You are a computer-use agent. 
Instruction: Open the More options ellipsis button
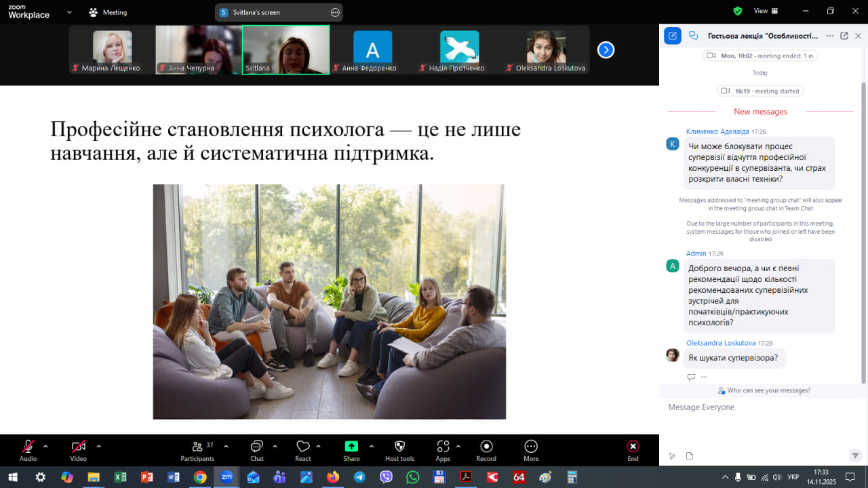coord(531,449)
